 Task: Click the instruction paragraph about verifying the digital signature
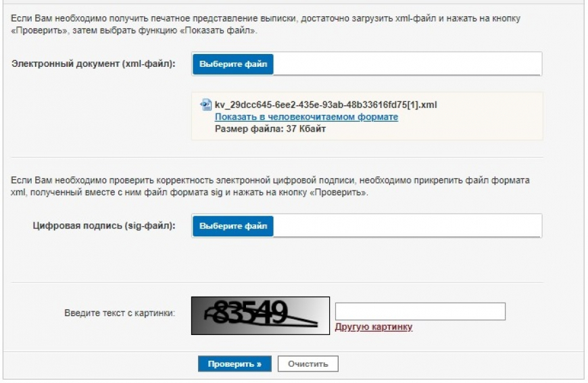(270, 186)
